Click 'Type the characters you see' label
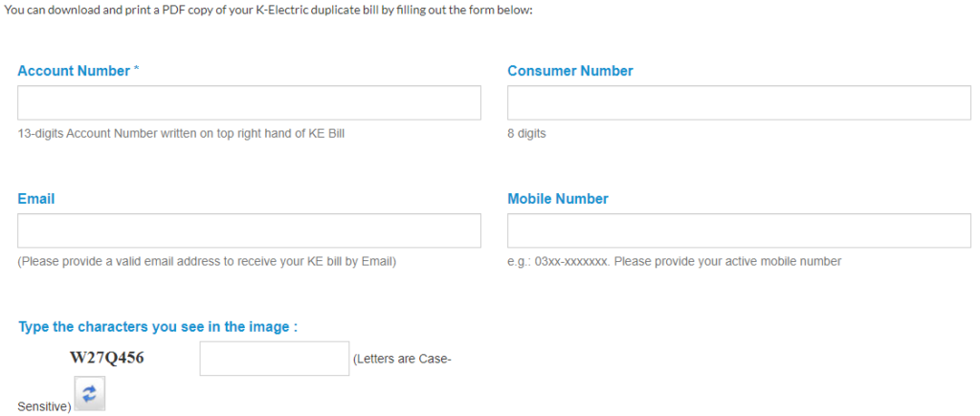Viewport: 980px width, 416px height. (x=158, y=327)
